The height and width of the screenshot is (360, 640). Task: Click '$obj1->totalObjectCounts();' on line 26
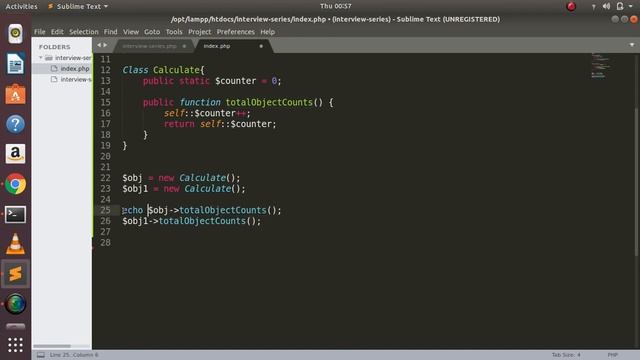(x=191, y=221)
